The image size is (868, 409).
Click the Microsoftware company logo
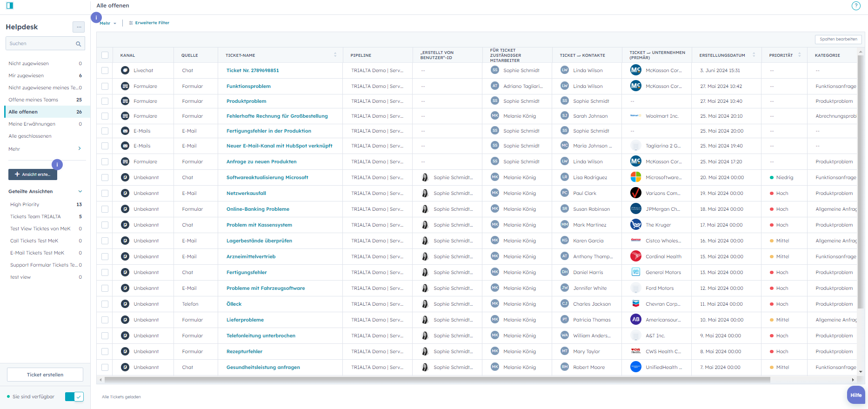tap(636, 177)
